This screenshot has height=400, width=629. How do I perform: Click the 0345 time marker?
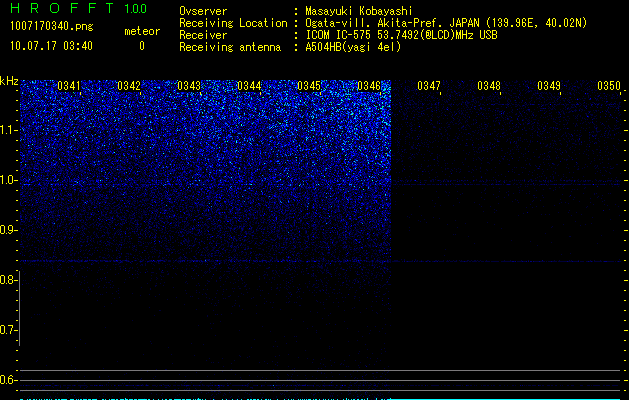point(309,86)
